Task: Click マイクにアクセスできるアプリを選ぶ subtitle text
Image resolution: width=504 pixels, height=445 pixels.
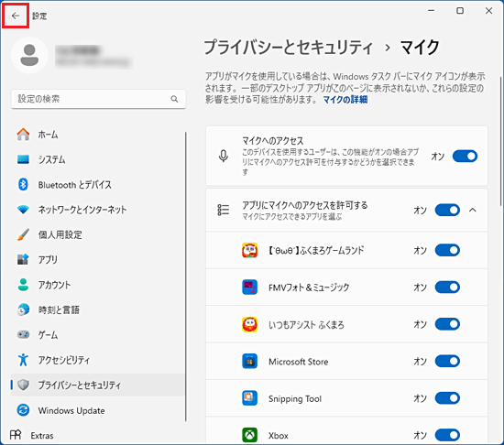Action: click(x=291, y=217)
